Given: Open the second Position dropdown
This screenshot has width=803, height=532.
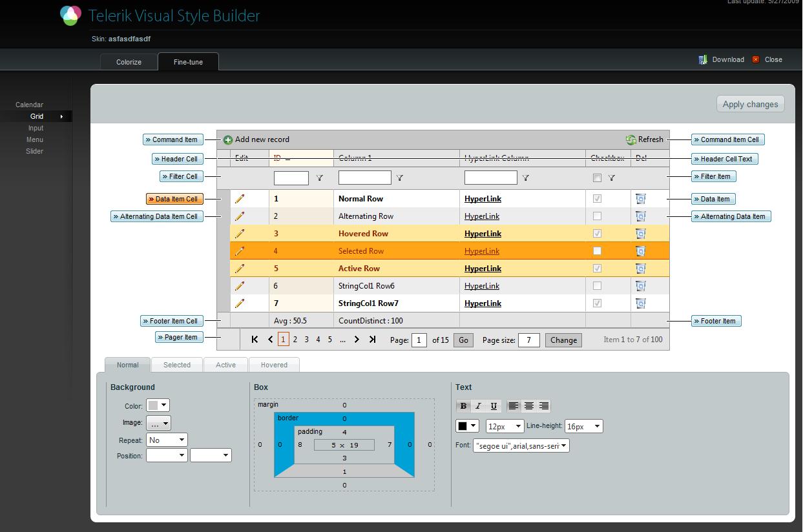Looking at the screenshot, I should tap(211, 455).
